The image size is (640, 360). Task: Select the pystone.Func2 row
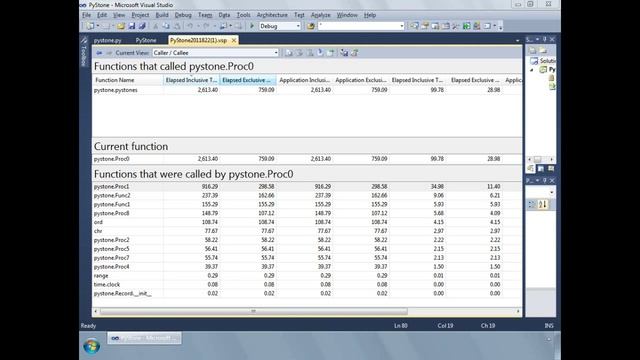pos(307,196)
